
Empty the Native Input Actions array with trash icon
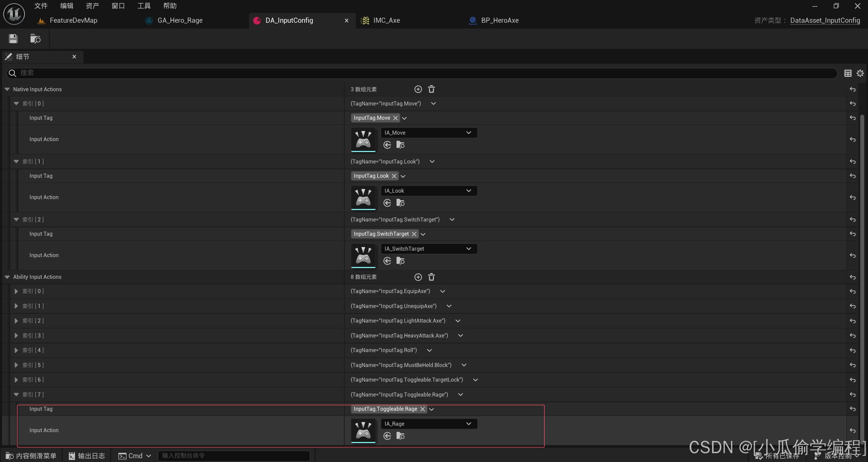click(431, 89)
